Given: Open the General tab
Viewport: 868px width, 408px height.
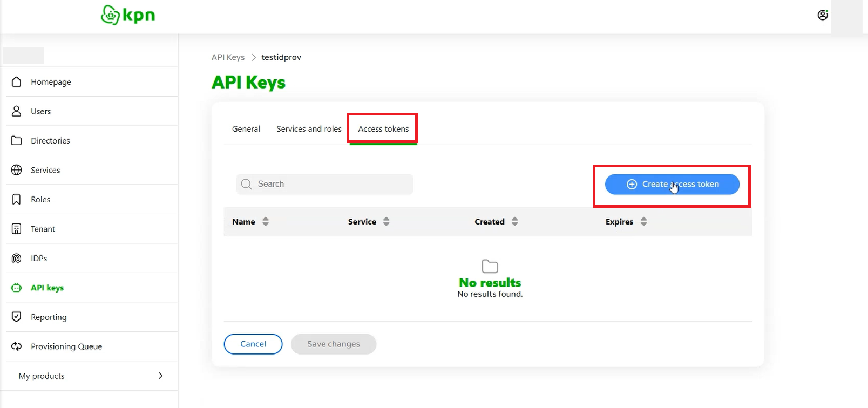Looking at the screenshot, I should (246, 129).
